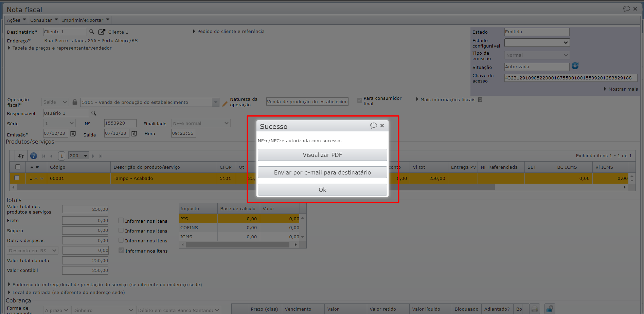Click the Visualizar PDF button
This screenshot has width=644, height=314.
click(322, 155)
